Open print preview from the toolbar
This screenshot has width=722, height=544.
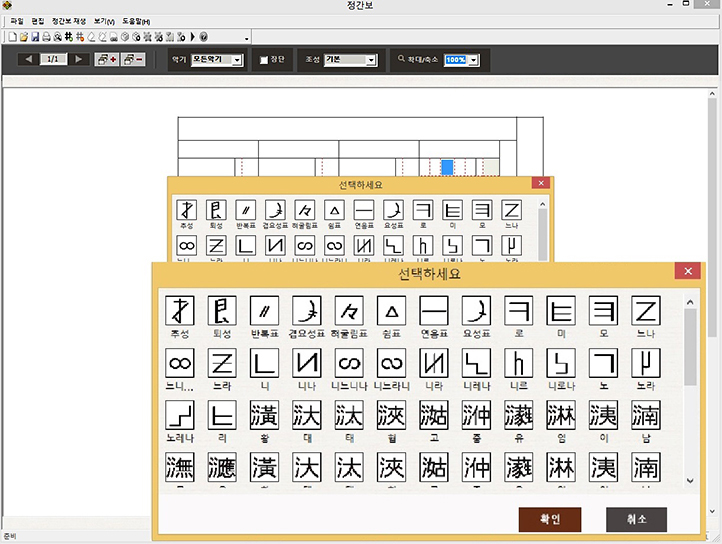pos(58,37)
